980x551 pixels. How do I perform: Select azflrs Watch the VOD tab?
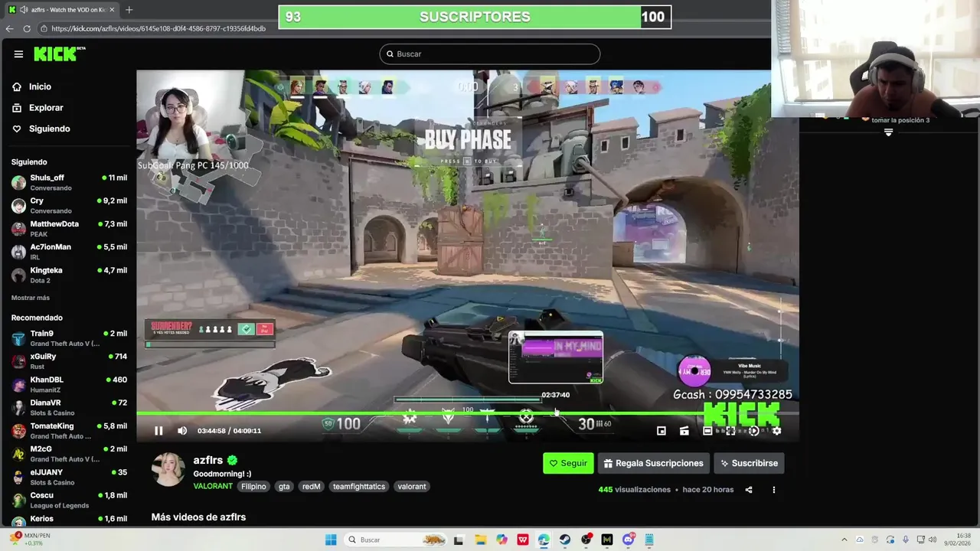61,10
